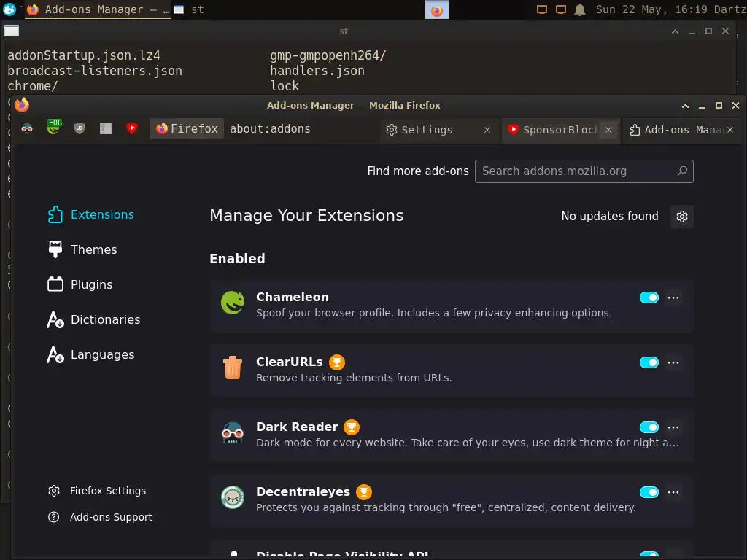Viewport: 747px width, 560px height.
Task: Turn off the Decentraleyes toggle
Action: [x=649, y=492]
